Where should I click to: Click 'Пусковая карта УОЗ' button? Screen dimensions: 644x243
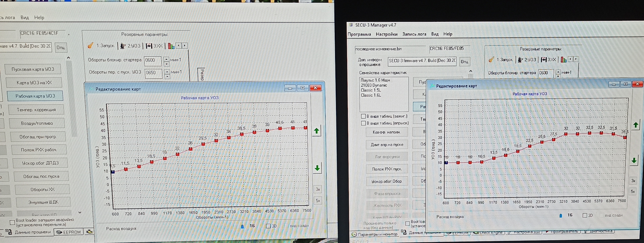33,69
